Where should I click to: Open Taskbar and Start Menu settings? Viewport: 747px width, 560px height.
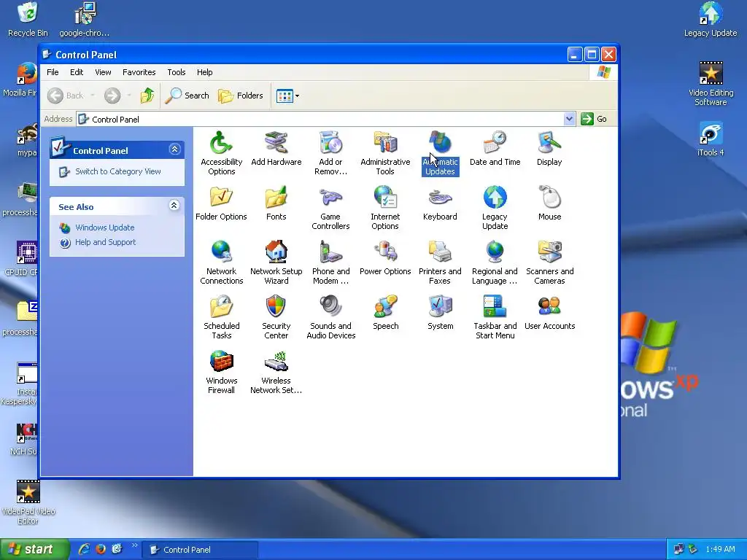click(495, 317)
